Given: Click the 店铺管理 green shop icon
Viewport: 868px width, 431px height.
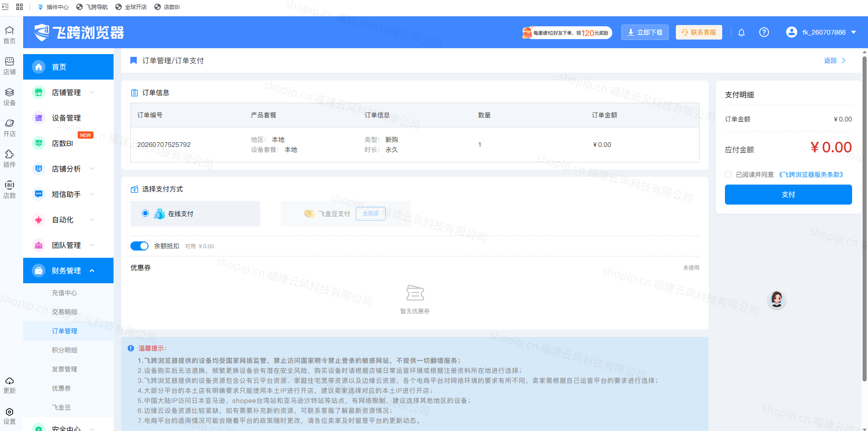Looking at the screenshot, I should coord(39,92).
